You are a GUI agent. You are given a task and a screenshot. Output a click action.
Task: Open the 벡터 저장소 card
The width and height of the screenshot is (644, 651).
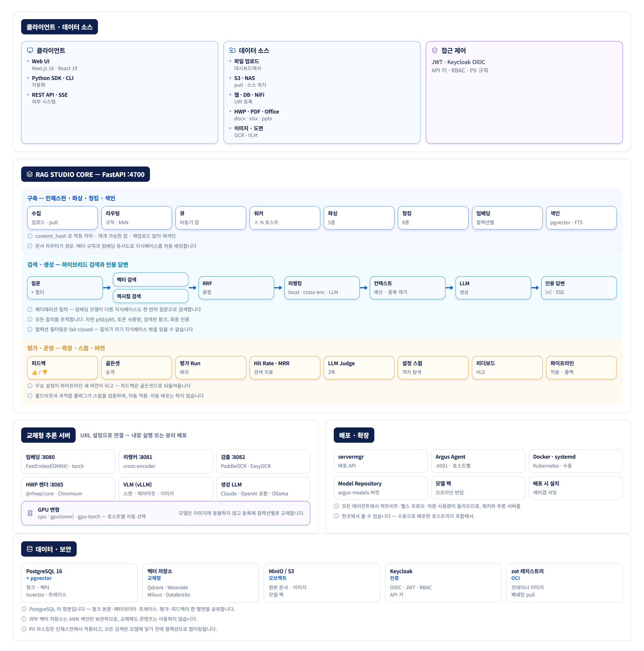point(201,583)
